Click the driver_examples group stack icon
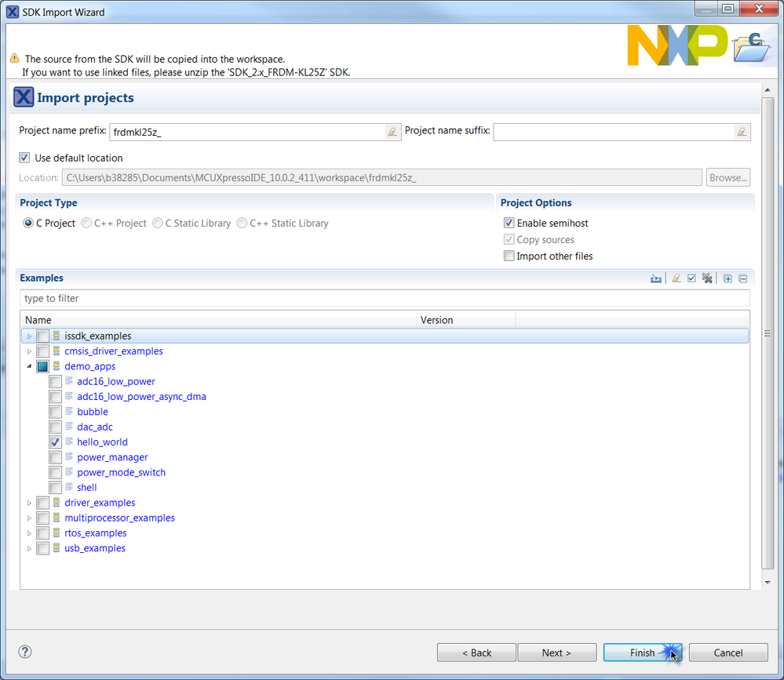The width and height of the screenshot is (784, 680). [x=57, y=502]
